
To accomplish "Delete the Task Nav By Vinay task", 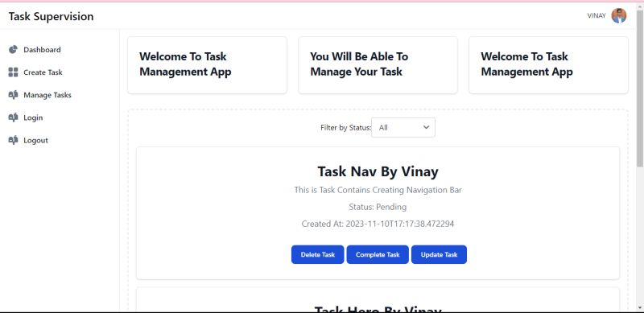I will pyautogui.click(x=317, y=255).
